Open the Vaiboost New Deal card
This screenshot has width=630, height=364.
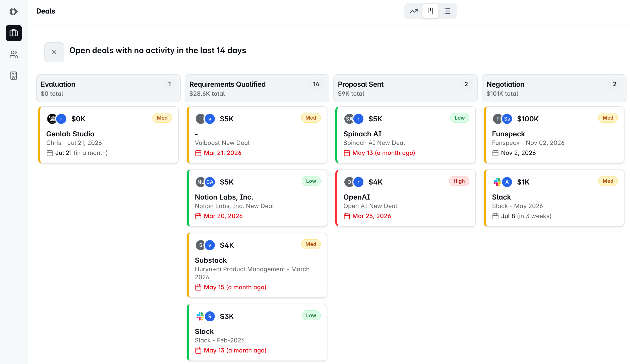[x=257, y=135]
